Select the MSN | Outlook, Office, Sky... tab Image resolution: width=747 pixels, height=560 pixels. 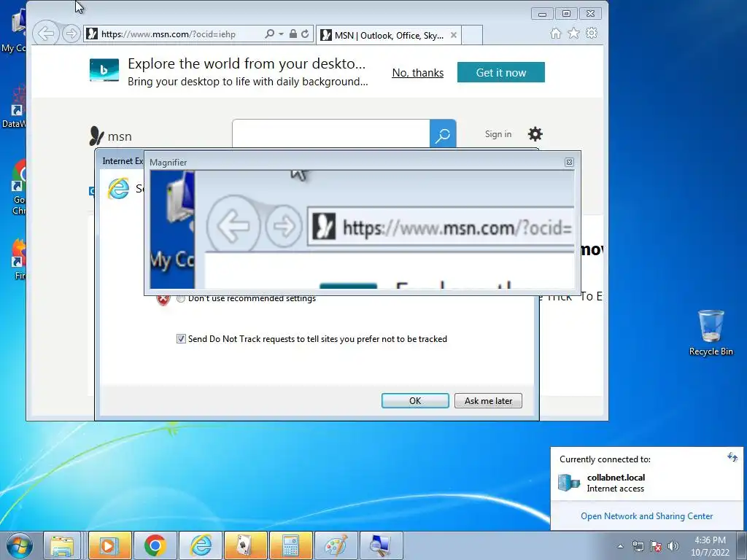tap(388, 35)
